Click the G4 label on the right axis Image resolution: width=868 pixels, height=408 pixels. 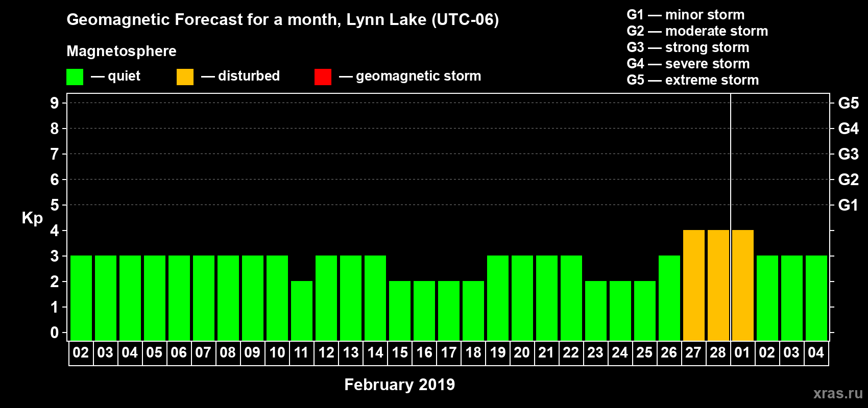point(848,129)
